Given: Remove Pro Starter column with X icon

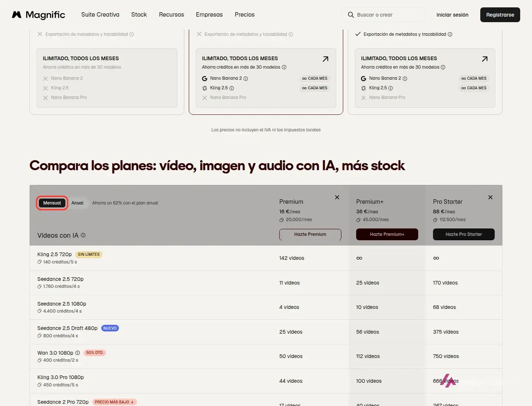Looking at the screenshot, I should pyautogui.click(x=490, y=197).
